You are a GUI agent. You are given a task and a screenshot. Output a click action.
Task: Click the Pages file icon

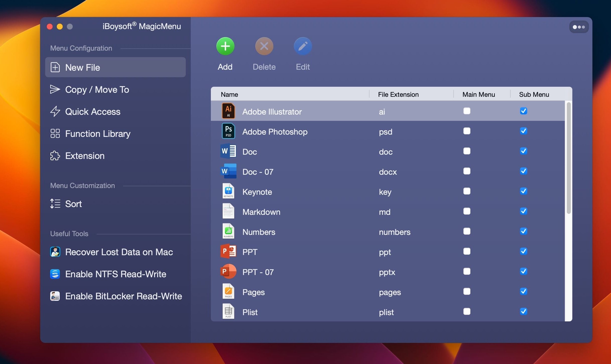228,291
